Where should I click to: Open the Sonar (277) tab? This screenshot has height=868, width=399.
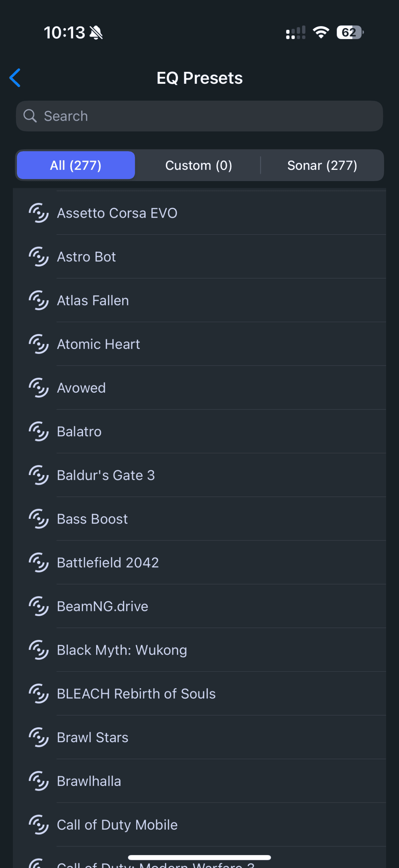pyautogui.click(x=322, y=165)
